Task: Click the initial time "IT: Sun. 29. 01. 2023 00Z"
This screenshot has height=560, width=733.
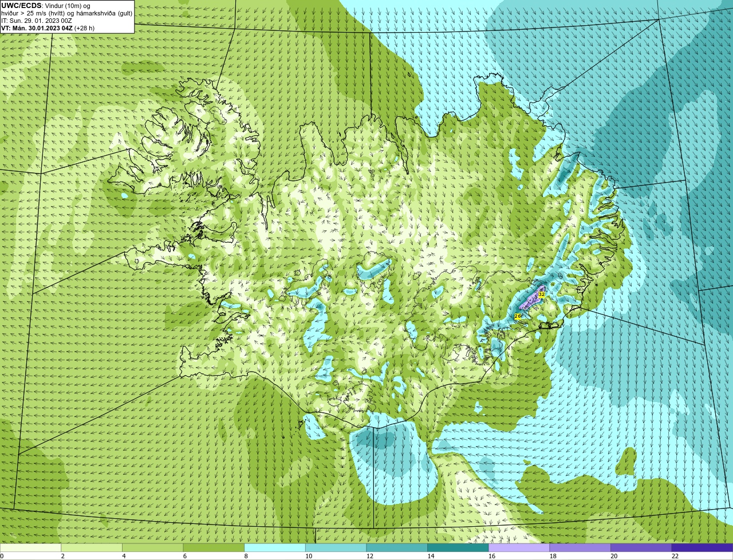Action: pyautogui.click(x=37, y=20)
